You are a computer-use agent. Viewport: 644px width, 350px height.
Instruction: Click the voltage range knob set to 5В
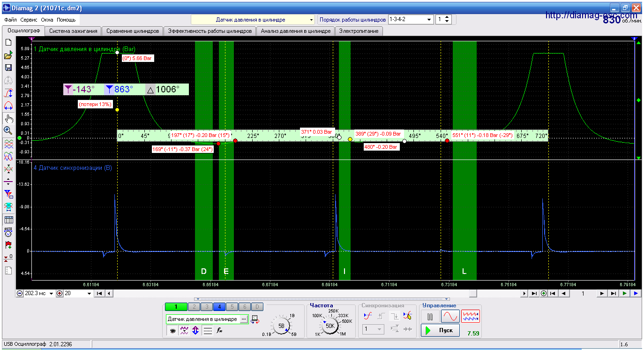pyautogui.click(x=281, y=325)
